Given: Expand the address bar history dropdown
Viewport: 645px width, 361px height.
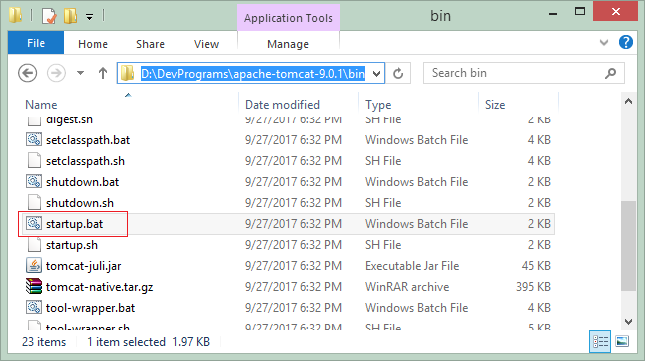Looking at the screenshot, I should point(376,74).
